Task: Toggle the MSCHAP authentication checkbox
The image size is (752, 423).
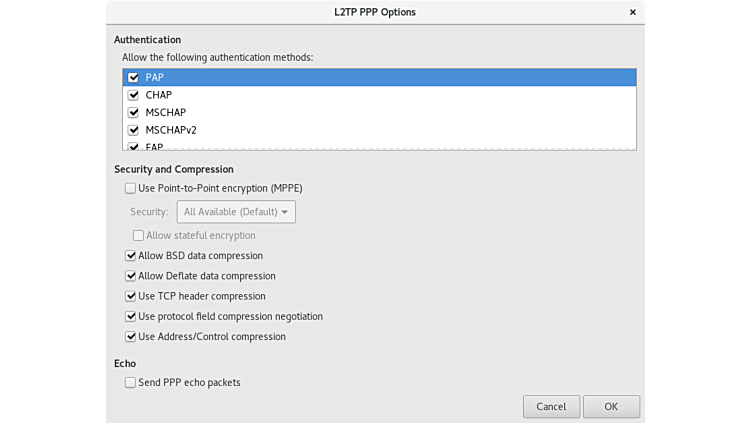Action: (133, 112)
